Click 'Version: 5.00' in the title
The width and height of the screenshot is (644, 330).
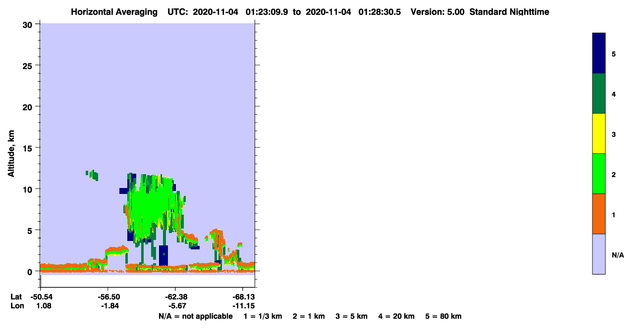click(x=437, y=12)
